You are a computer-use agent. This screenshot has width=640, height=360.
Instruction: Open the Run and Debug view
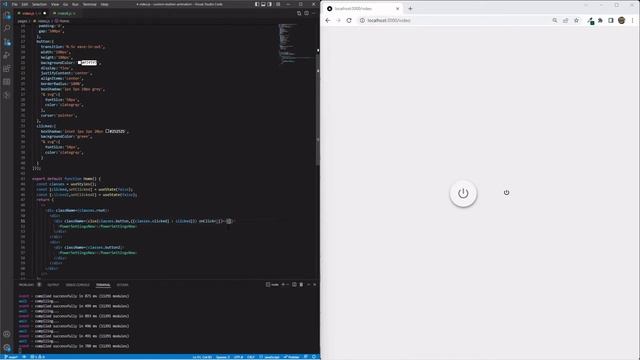(7, 55)
